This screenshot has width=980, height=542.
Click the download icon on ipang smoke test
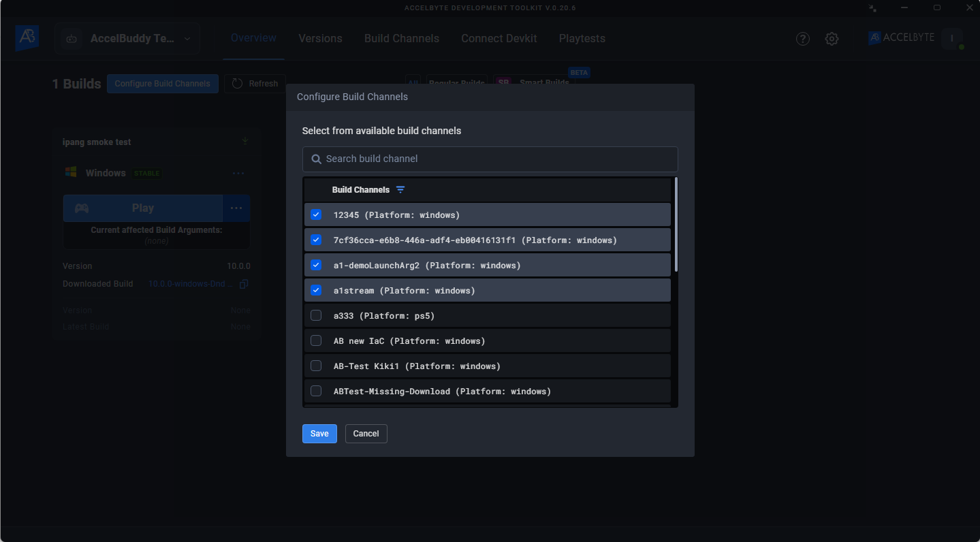pos(245,142)
